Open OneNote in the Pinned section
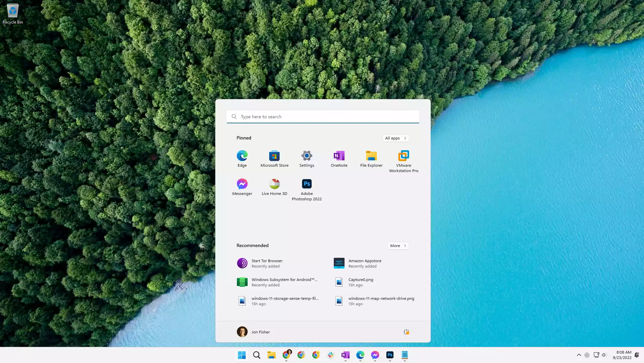This screenshot has height=363, width=644. tap(339, 158)
